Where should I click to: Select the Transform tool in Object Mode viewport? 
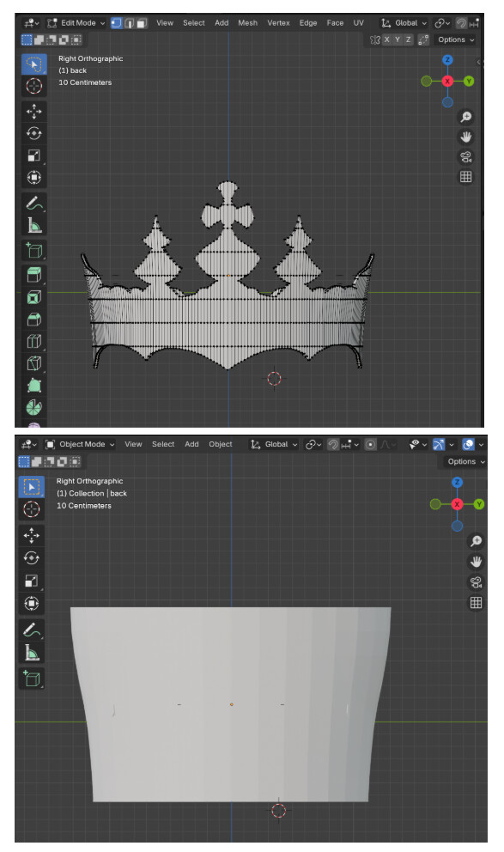[32, 603]
